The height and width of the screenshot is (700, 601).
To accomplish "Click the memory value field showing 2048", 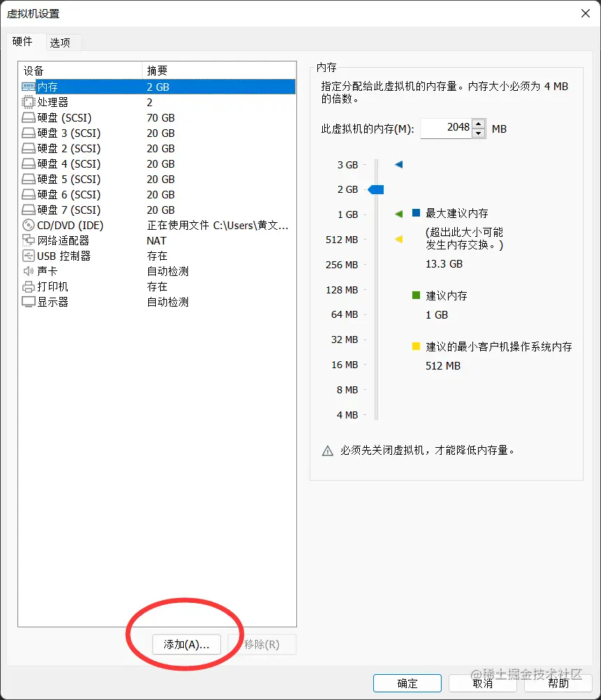I will (446, 129).
